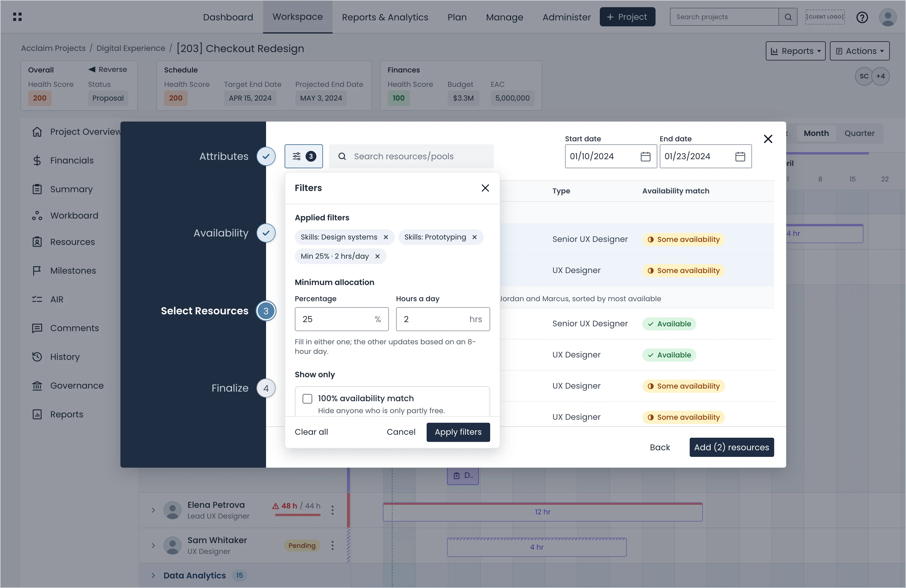The height and width of the screenshot is (588, 906).
Task: Open the Reports dropdown button
Action: click(795, 51)
